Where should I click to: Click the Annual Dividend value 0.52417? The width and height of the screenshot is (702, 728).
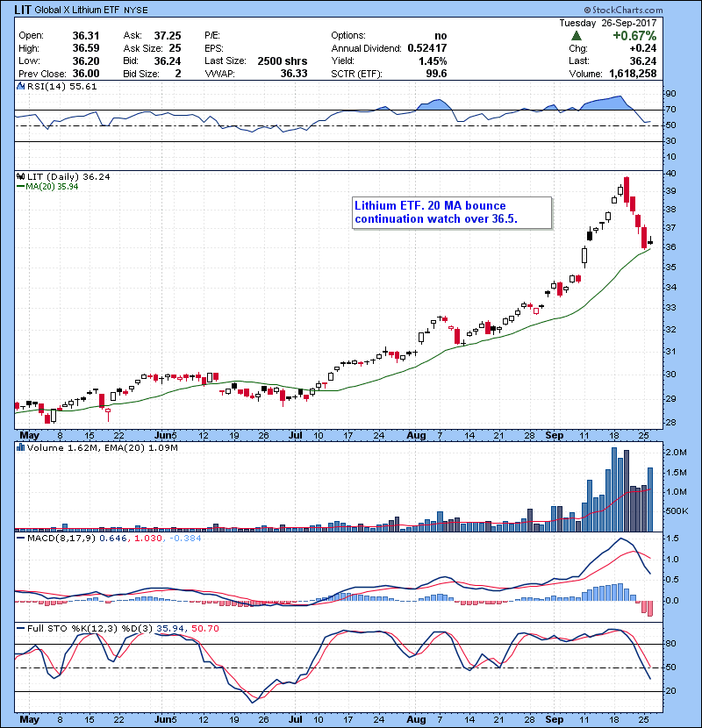pyautogui.click(x=427, y=48)
